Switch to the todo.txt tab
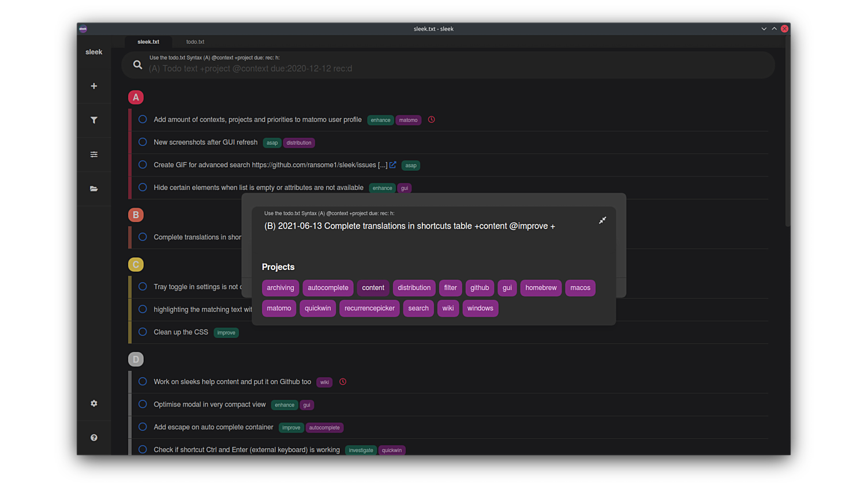The image size is (868, 488). point(195,42)
